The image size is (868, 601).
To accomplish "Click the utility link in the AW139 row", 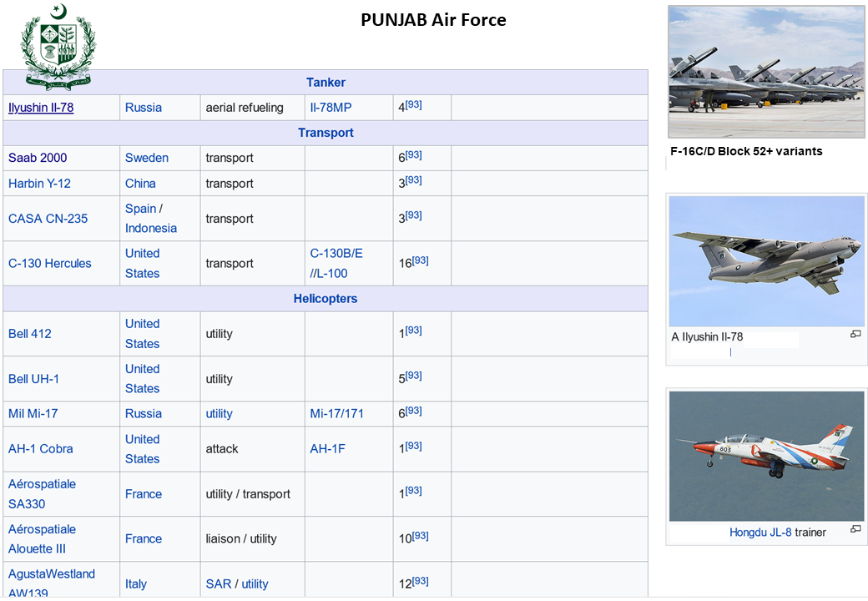I will click(255, 583).
